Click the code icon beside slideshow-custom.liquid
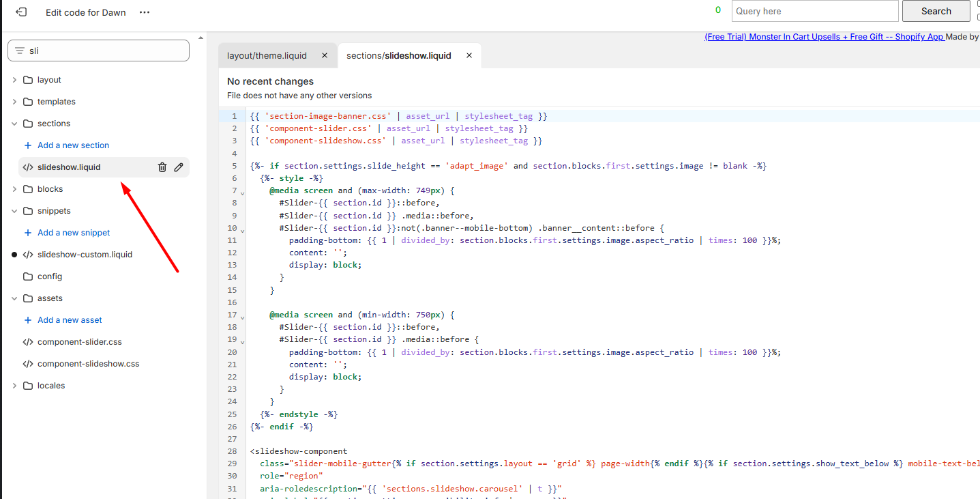This screenshot has height=499, width=980. point(28,255)
